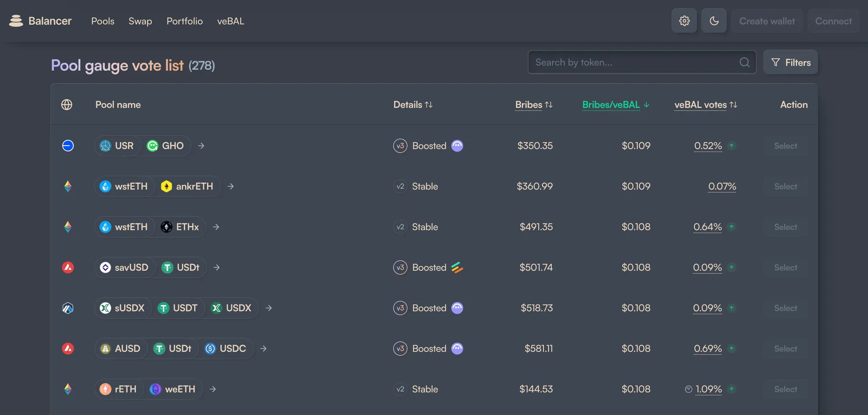
Task: Sort by Bribes/veBAL column
Action: pos(615,104)
